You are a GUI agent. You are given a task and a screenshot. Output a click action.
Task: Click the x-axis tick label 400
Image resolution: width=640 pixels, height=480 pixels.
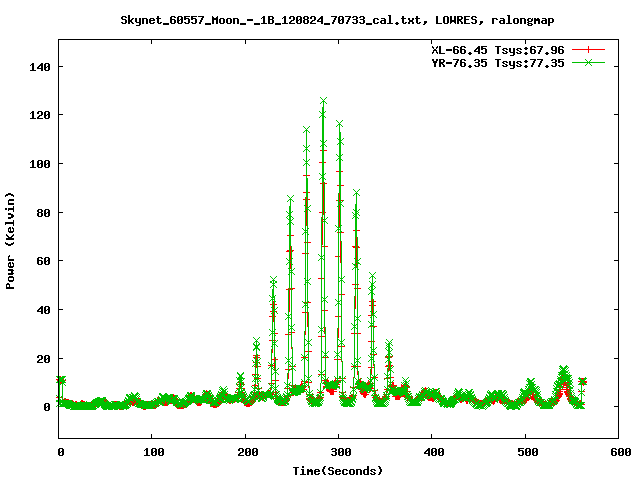[434, 452]
